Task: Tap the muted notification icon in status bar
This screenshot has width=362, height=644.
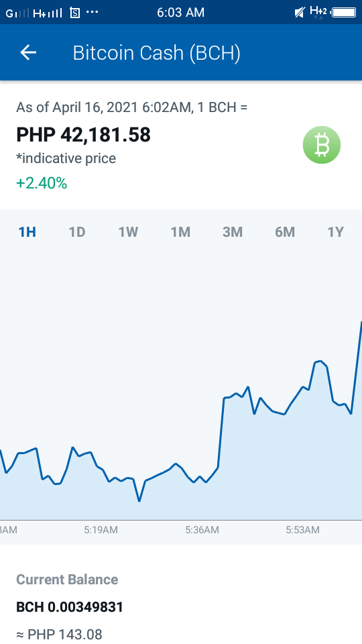Action: (300, 13)
